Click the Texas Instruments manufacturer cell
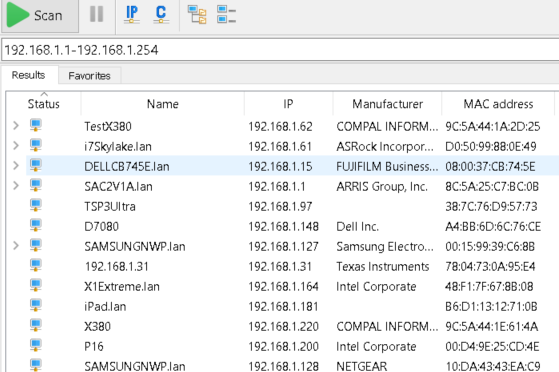The width and height of the screenshot is (559, 372). (383, 266)
